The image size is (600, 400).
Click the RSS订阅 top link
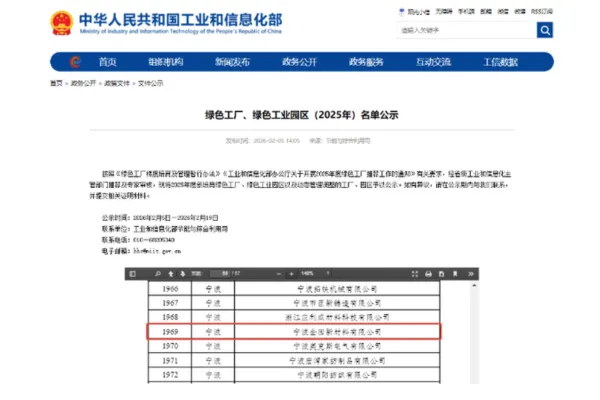[x=542, y=11]
